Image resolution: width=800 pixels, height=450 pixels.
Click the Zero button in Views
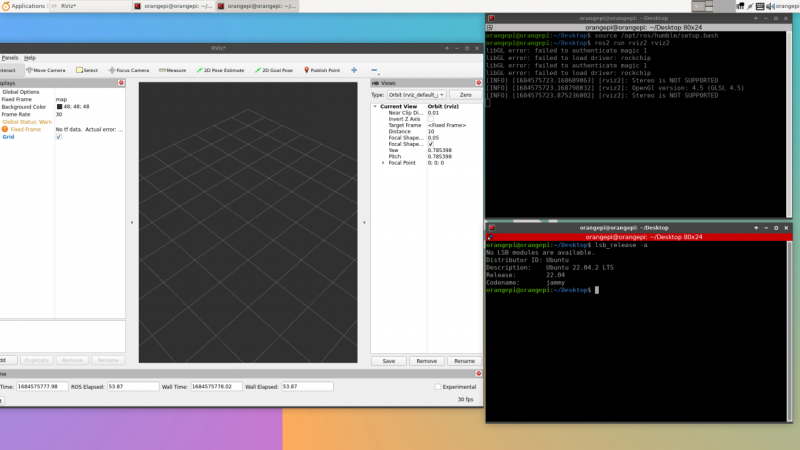click(465, 94)
